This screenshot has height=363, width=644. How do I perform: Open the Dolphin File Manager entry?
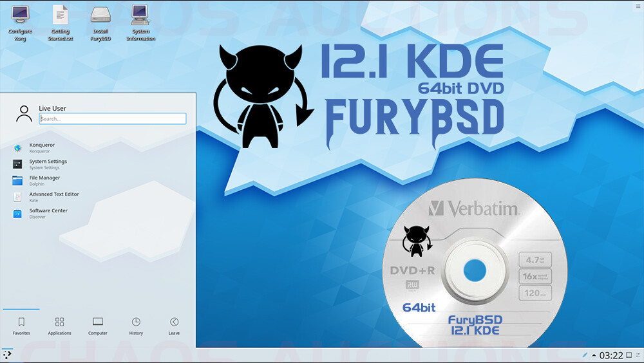click(x=99, y=181)
